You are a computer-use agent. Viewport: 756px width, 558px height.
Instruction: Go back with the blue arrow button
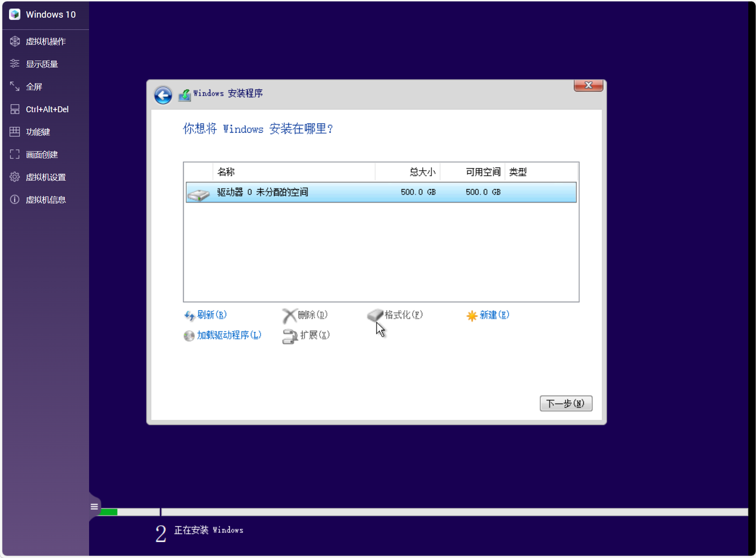pos(163,95)
